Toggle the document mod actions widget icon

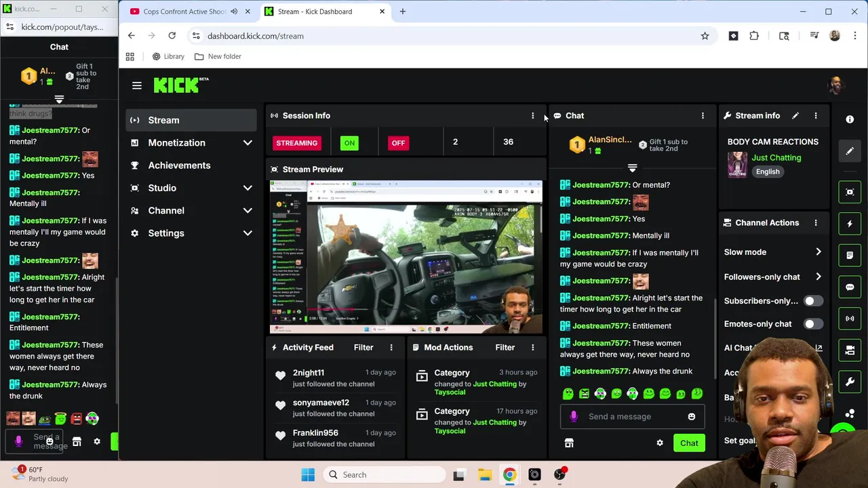coord(850,256)
